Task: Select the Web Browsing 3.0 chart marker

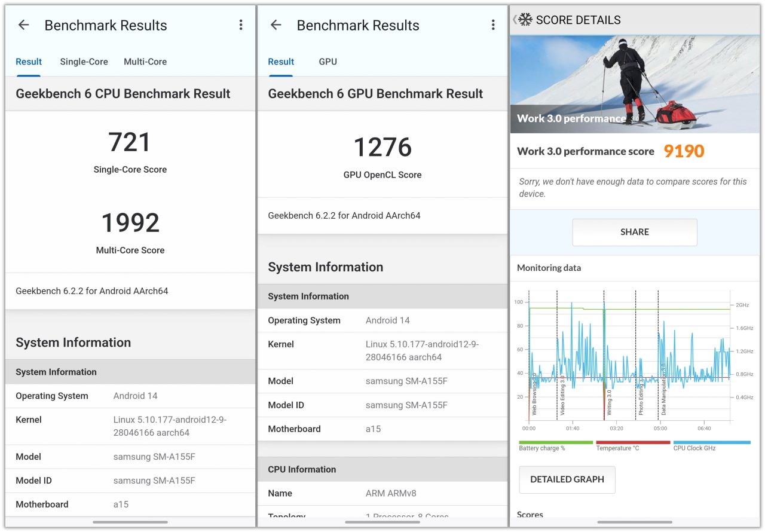Action: (x=534, y=395)
